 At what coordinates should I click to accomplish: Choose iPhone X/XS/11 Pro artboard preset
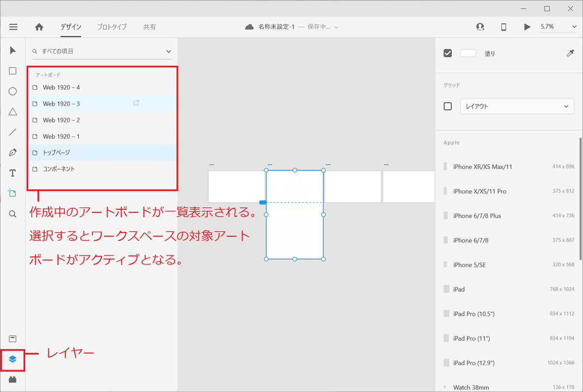[509, 191]
